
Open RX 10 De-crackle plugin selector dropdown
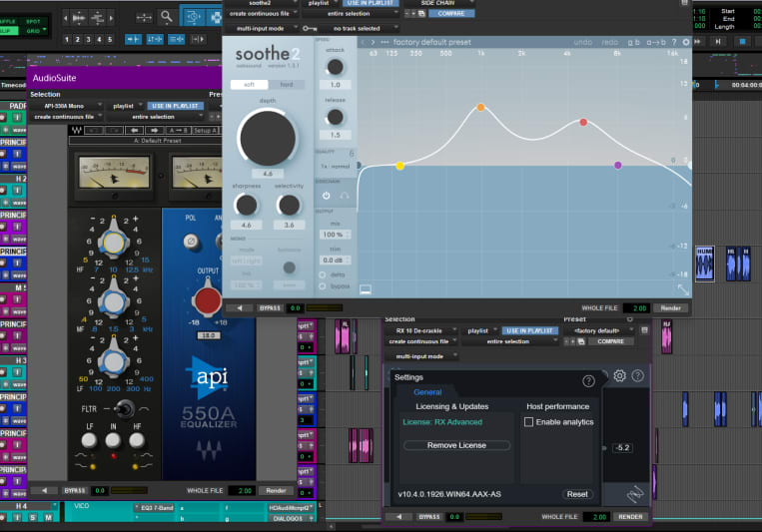coord(421,330)
